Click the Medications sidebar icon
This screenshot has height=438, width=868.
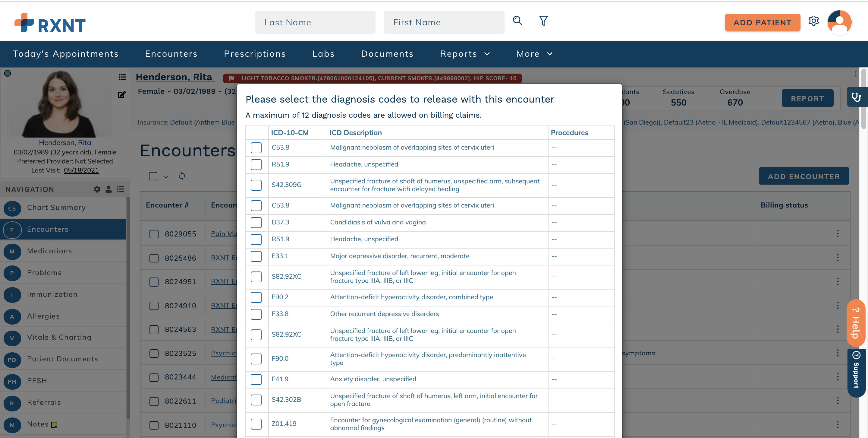pos(12,251)
